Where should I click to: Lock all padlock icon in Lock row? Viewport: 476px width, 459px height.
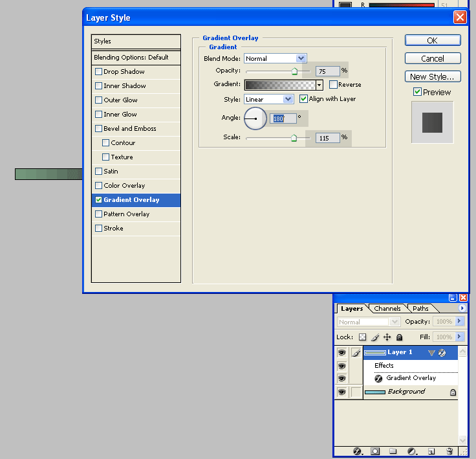[400, 337]
